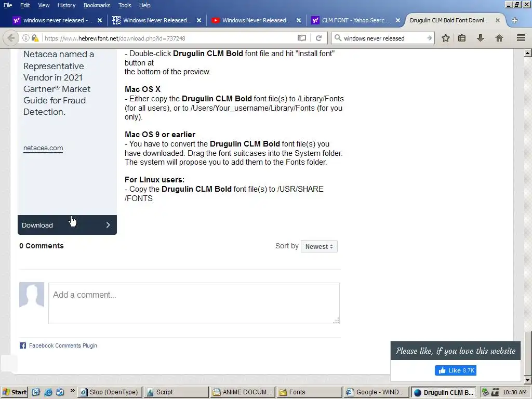Submit search with the go arrow
Image resolution: width=532 pixels, height=399 pixels.
430,38
